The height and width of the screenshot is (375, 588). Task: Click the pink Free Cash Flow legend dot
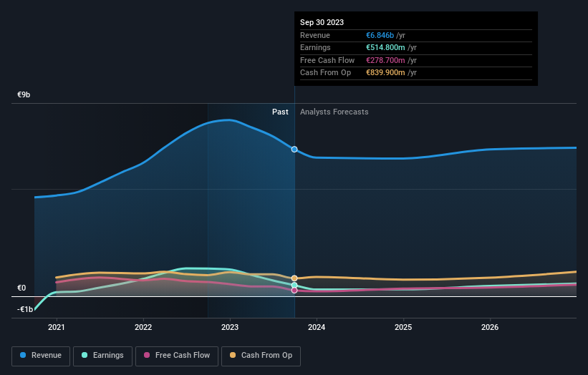pyautogui.click(x=147, y=355)
